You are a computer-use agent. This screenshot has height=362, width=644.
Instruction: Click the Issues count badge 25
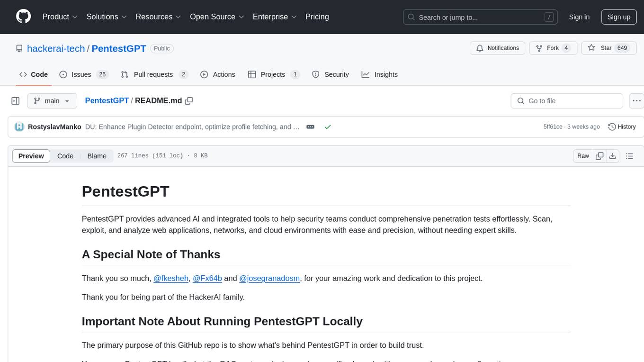[102, 74]
